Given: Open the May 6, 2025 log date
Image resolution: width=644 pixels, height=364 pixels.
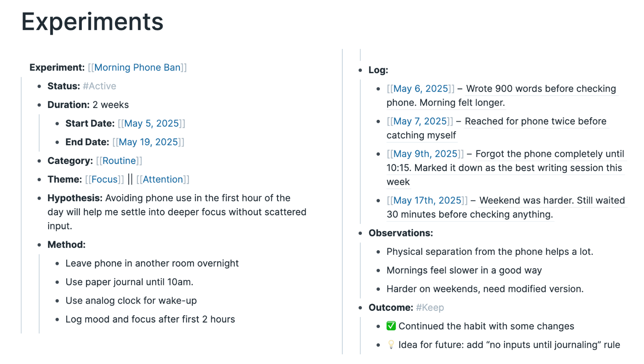Looking at the screenshot, I should 421,89.
